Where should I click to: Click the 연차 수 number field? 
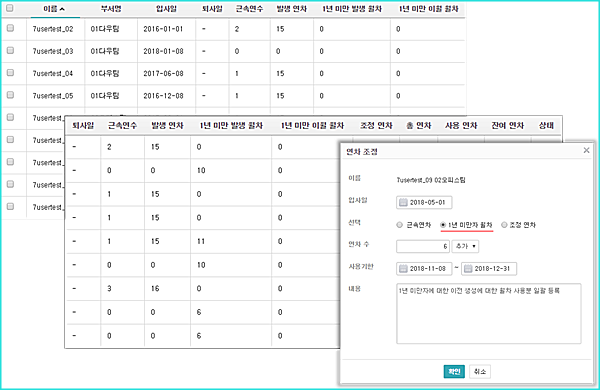423,246
